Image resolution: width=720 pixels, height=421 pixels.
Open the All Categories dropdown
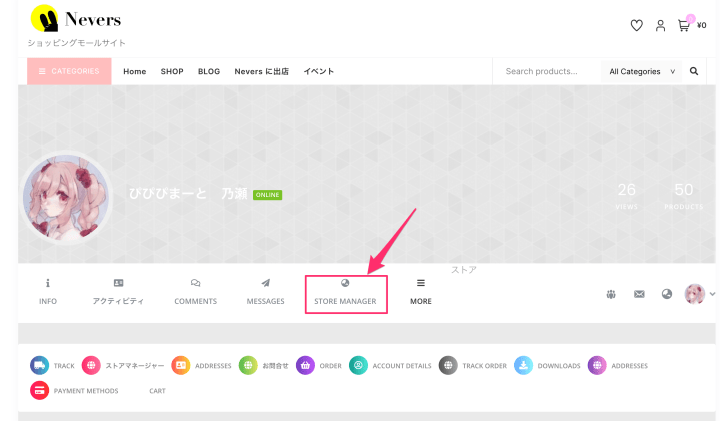click(641, 71)
